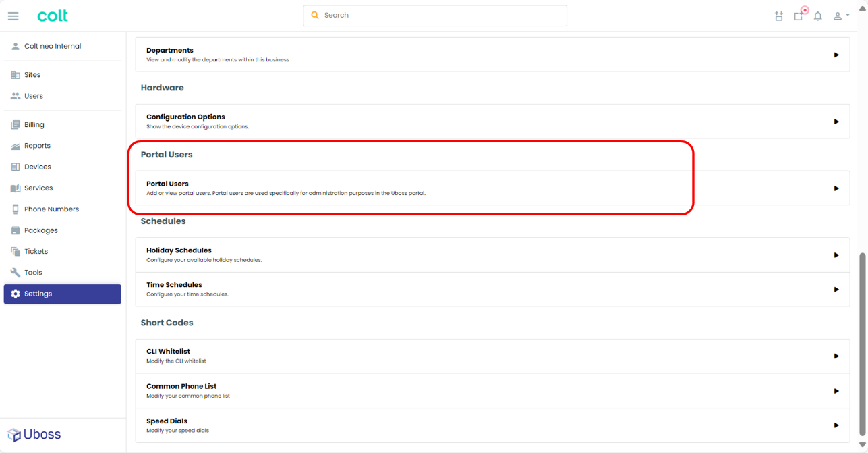Click the Colt logo

[53, 16]
